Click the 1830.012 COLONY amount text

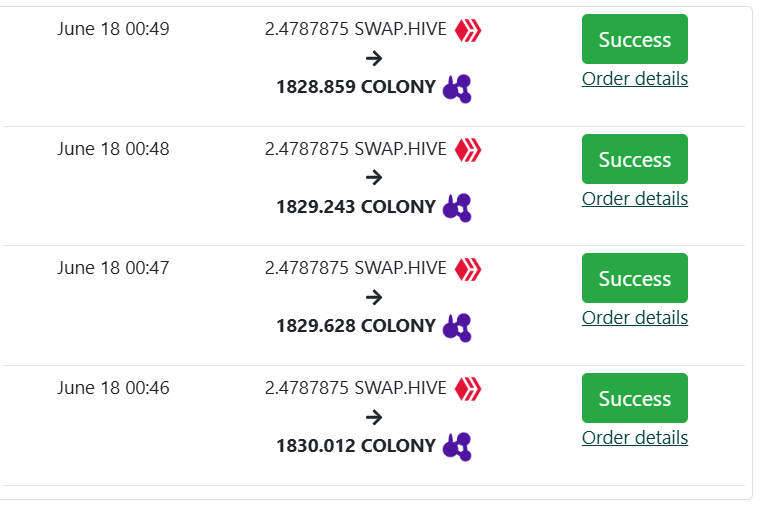coord(356,445)
